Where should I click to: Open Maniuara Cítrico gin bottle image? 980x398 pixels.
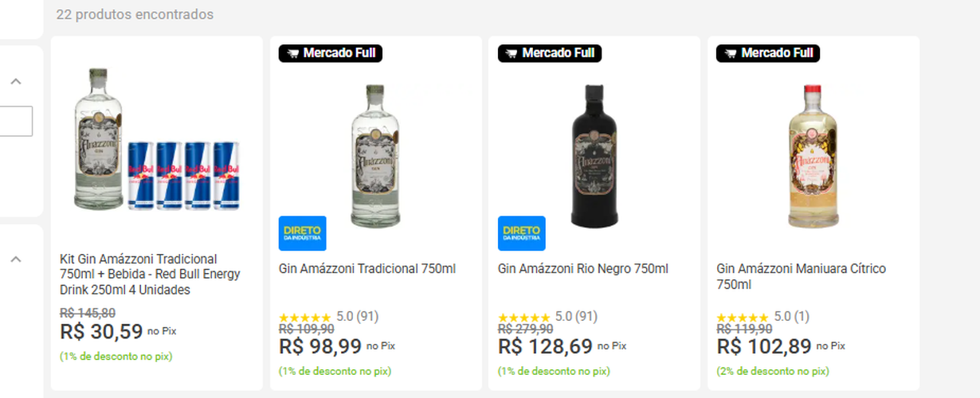click(813, 155)
